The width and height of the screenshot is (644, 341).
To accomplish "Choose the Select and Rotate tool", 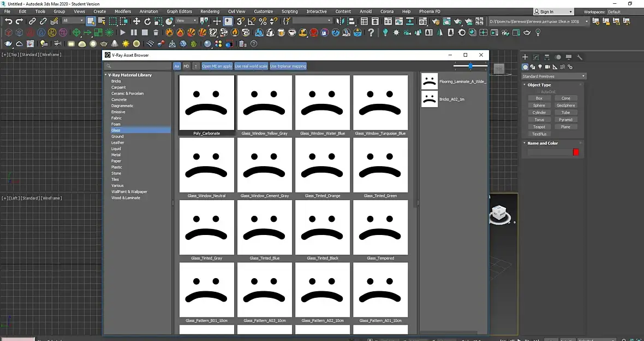I will click(147, 21).
